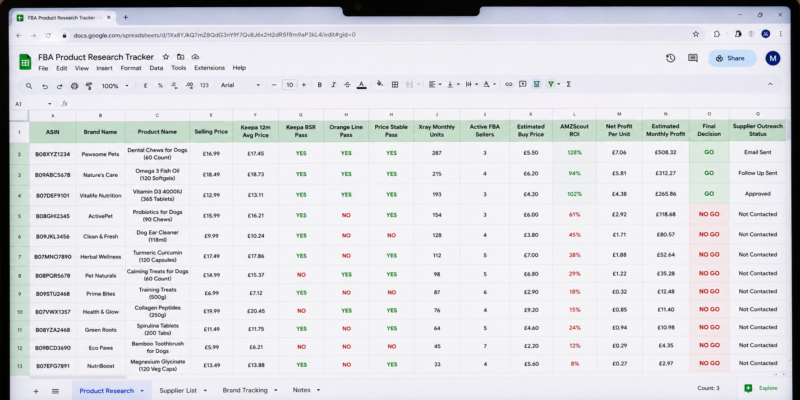This screenshot has width=800, height=400.
Task: Open the comments panel icon
Action: coord(692,58)
